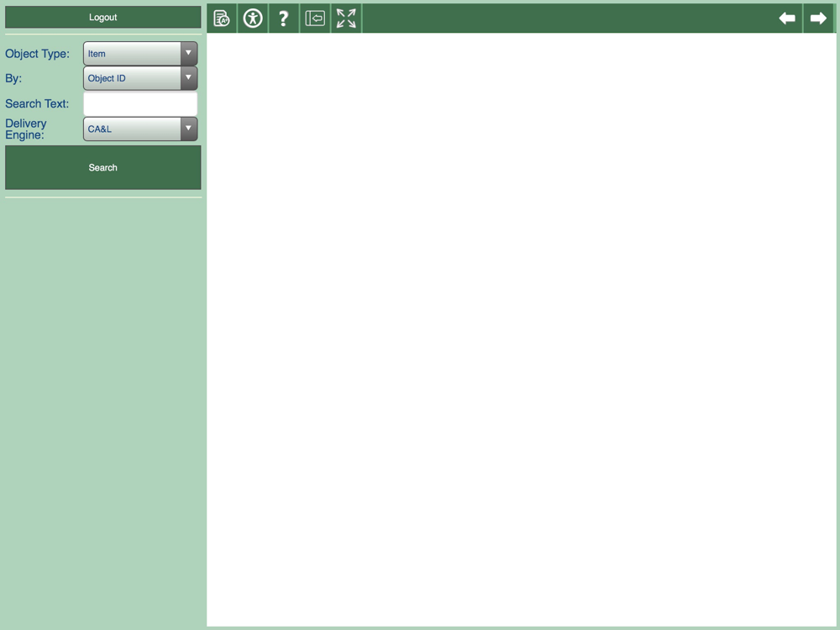Toggle fullscreen with the expand arrows icon
Viewport: 840px width, 630px height.
coord(346,18)
